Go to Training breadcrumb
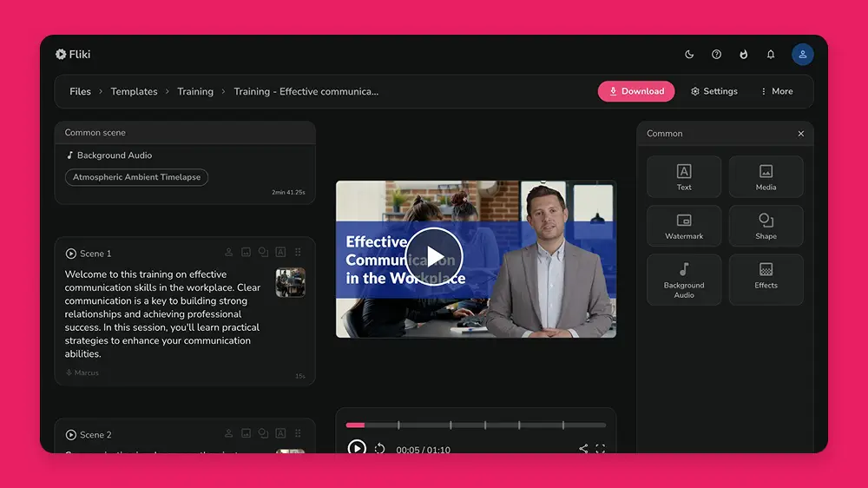The height and width of the screenshot is (488, 868). pos(194,91)
